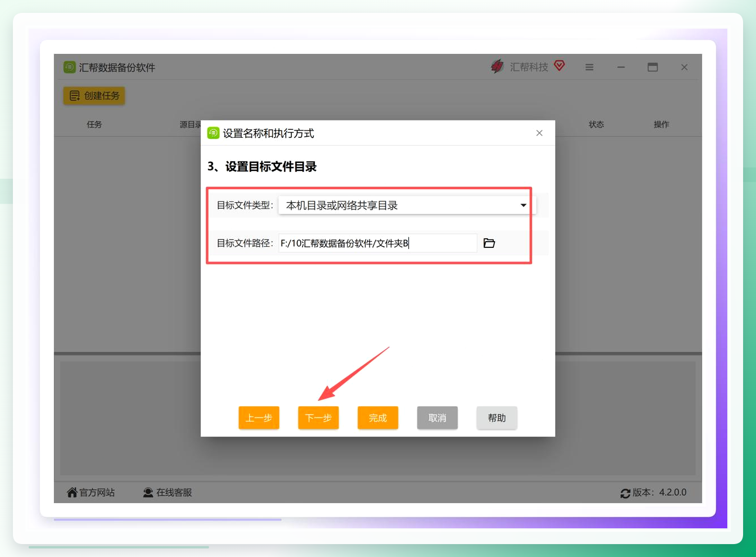Click the dropdown arrow of target file type

tap(524, 205)
